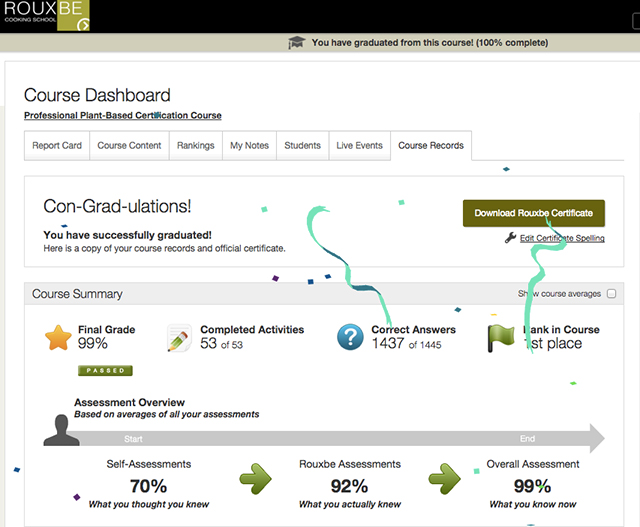Click the 1st place rank text
Screen dimensions: 640x527
click(x=553, y=344)
